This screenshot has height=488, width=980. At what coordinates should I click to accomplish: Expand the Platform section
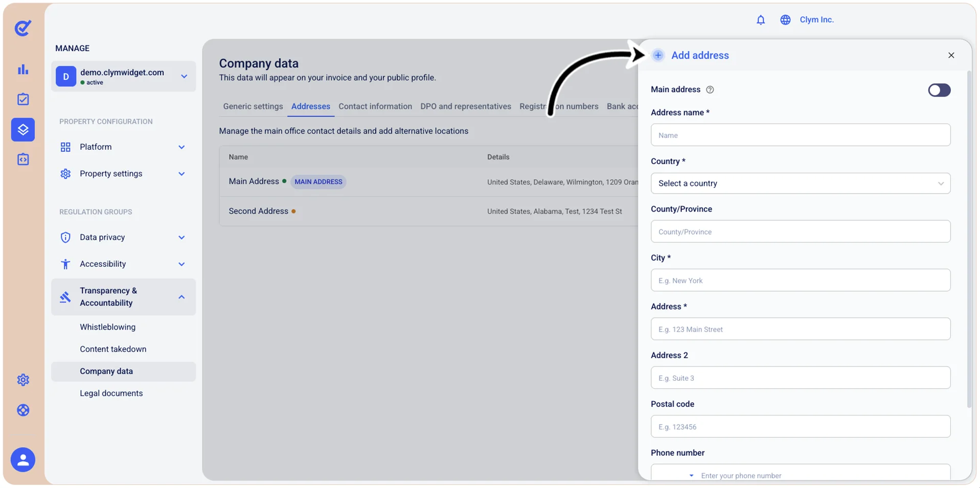click(181, 147)
